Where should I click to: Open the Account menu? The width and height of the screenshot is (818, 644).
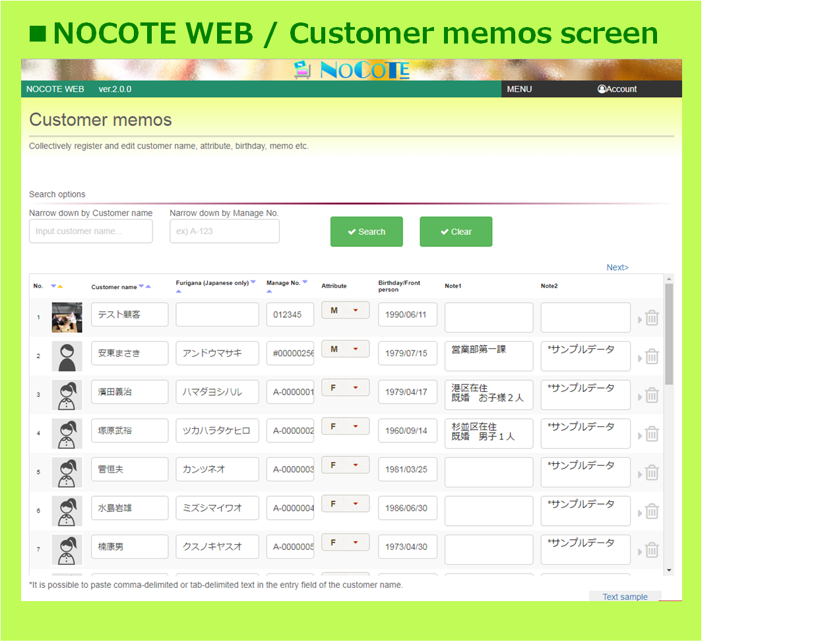[617, 89]
